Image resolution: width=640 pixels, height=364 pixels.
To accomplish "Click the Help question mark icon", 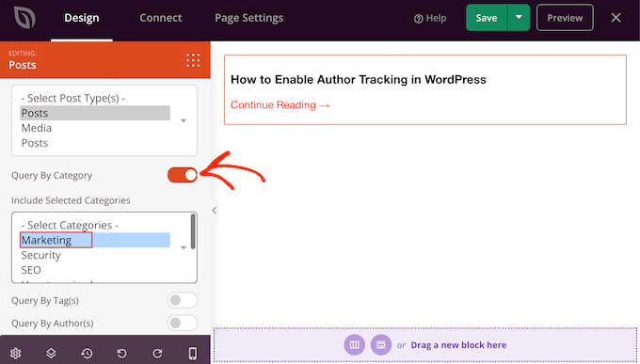I will pyautogui.click(x=419, y=19).
